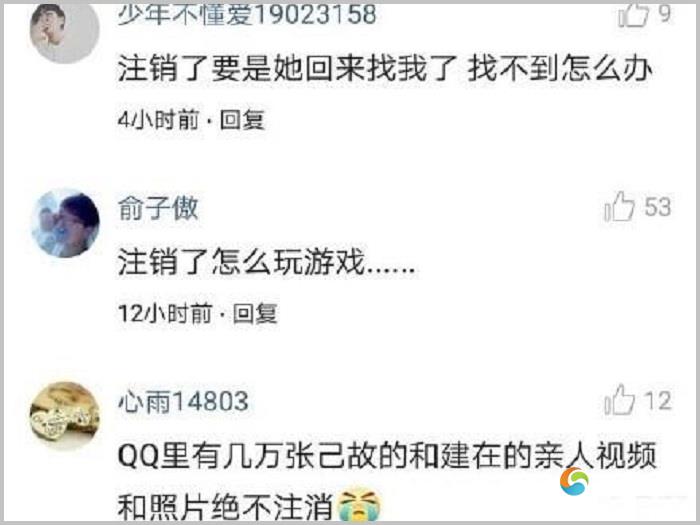Open the username 俞子傲
The image size is (700, 525).
(x=158, y=208)
